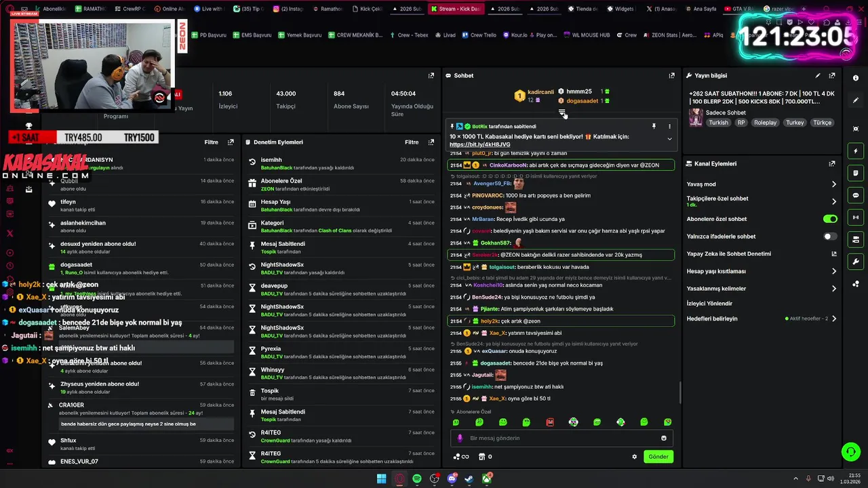The image size is (868, 488).
Task: Pop out the Sohbet chat panel
Action: click(x=672, y=75)
